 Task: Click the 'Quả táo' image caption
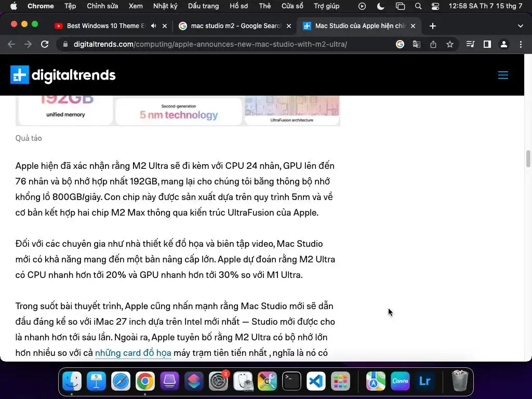point(29,138)
